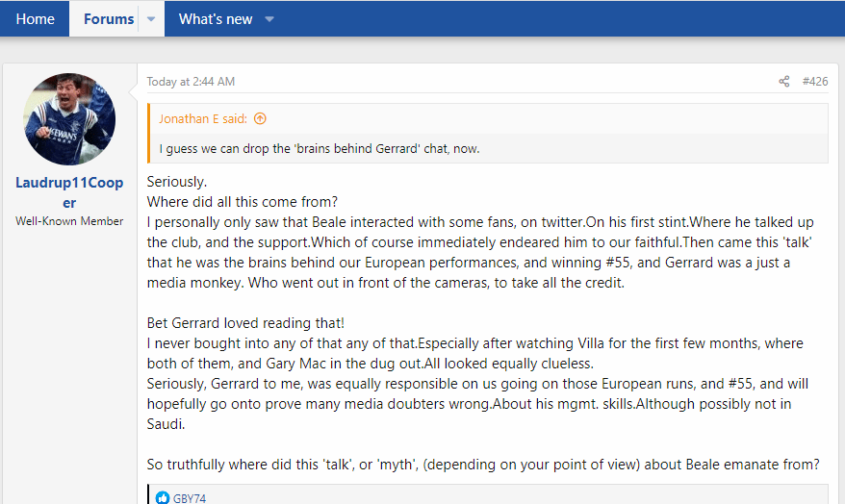Expand the Forums dropdown arrow
The height and width of the screenshot is (504, 845).
(151, 19)
